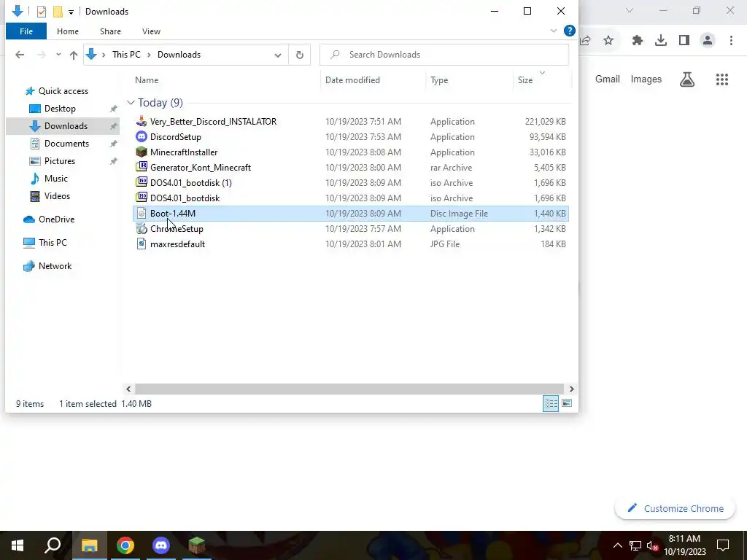Open the address bar history dropdown
The width and height of the screenshot is (747, 560).
point(278,55)
